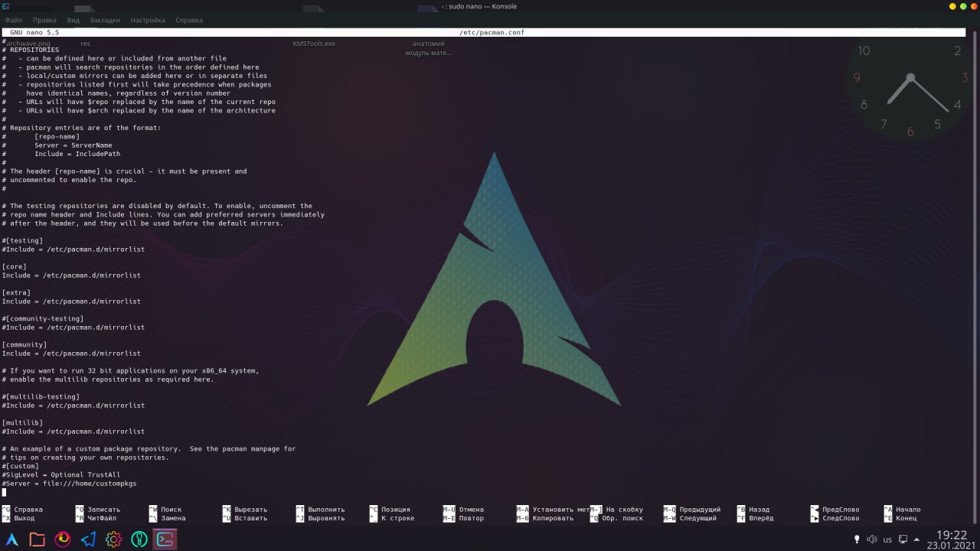980x551 pixels.
Task: Click the '# REPOSITORIES' comment line
Action: click(31, 50)
